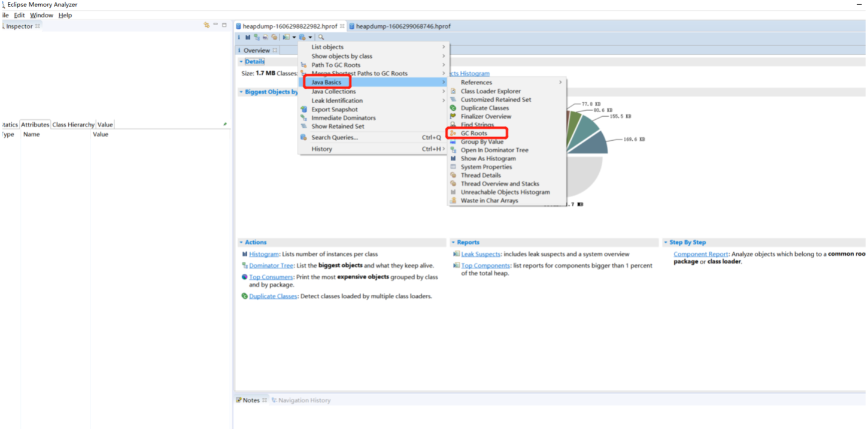Collapse the Step By Step section
Image resolution: width=868 pixels, height=429 pixels.
pos(666,243)
